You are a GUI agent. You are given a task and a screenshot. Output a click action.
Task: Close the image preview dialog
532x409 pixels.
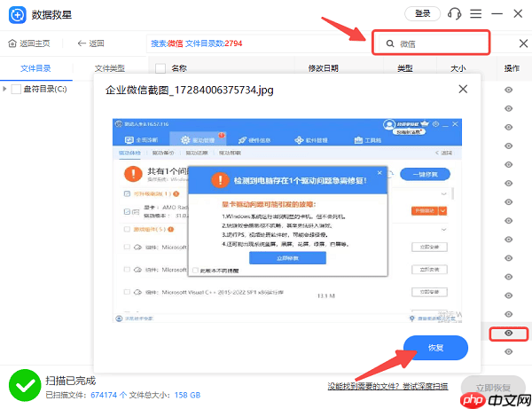[x=463, y=90]
